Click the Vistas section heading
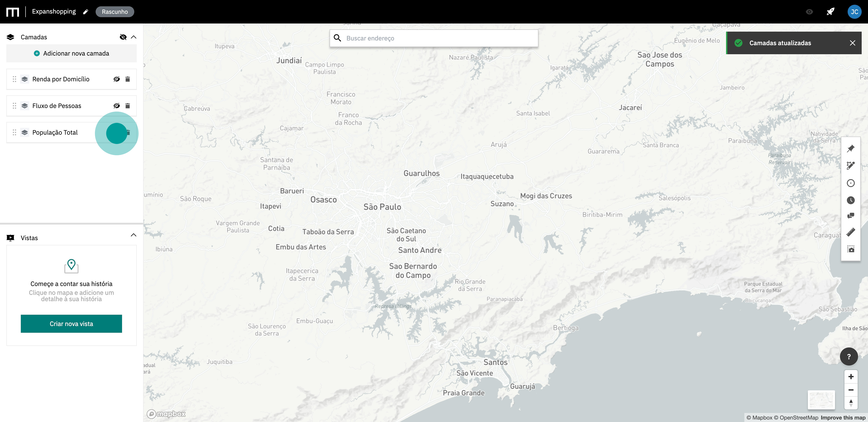This screenshot has width=868, height=422. pos(29,238)
